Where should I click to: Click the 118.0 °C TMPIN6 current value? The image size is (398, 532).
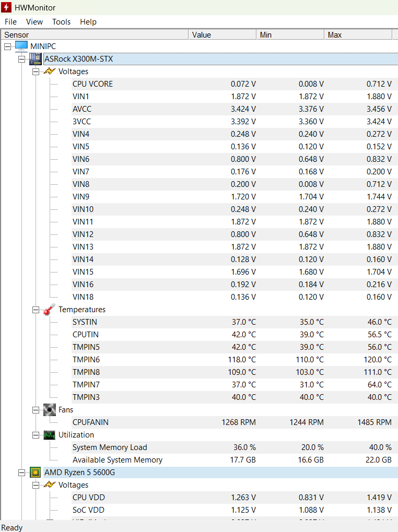pyautogui.click(x=242, y=360)
